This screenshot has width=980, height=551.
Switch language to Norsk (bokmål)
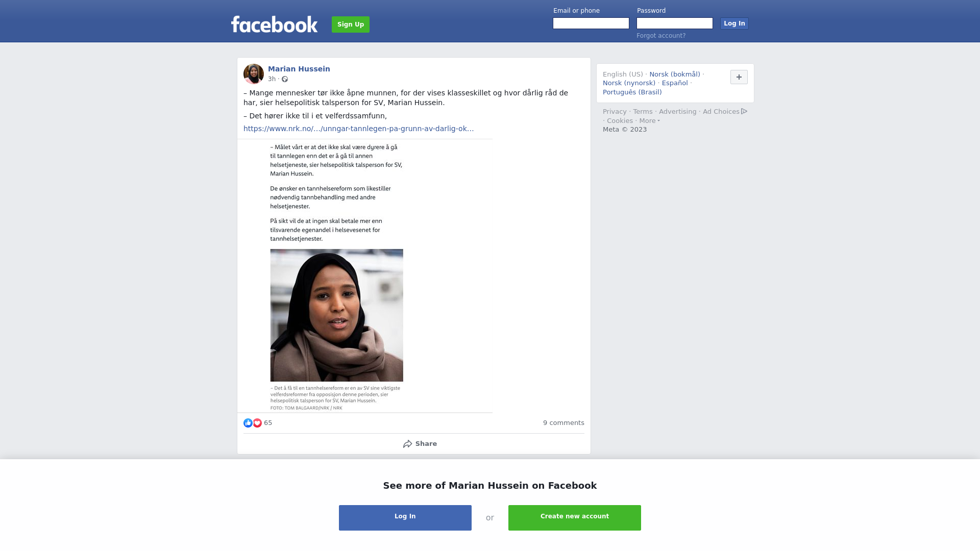coord(675,74)
